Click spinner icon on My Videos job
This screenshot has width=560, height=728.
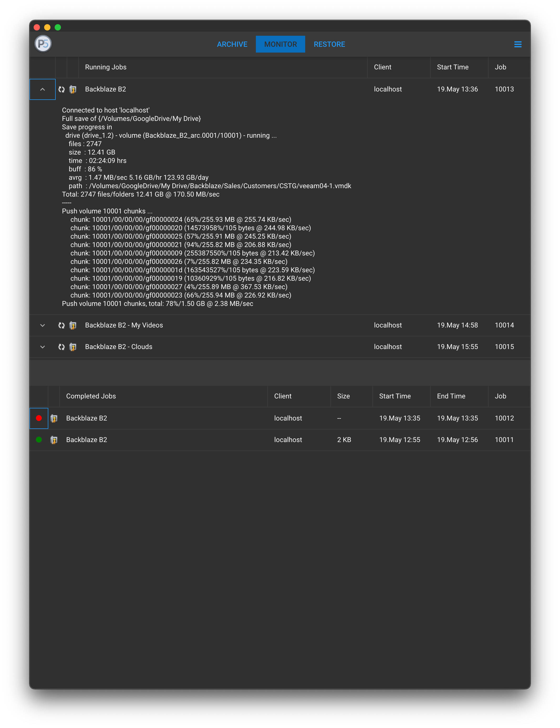point(61,325)
